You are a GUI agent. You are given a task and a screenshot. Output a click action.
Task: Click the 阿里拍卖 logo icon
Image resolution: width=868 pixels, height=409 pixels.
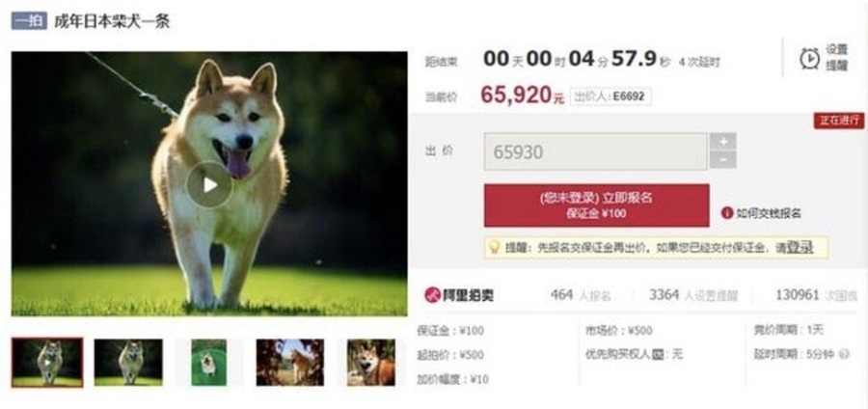pyautogui.click(x=432, y=295)
